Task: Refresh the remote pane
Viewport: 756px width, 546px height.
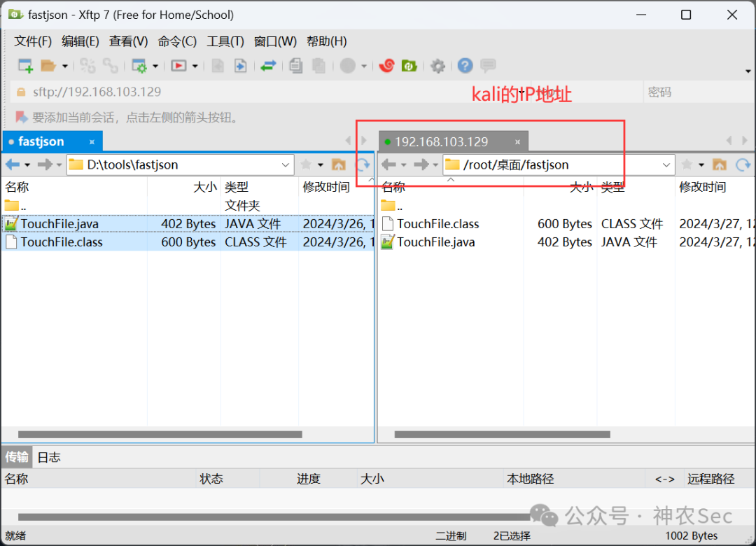Action: click(743, 165)
